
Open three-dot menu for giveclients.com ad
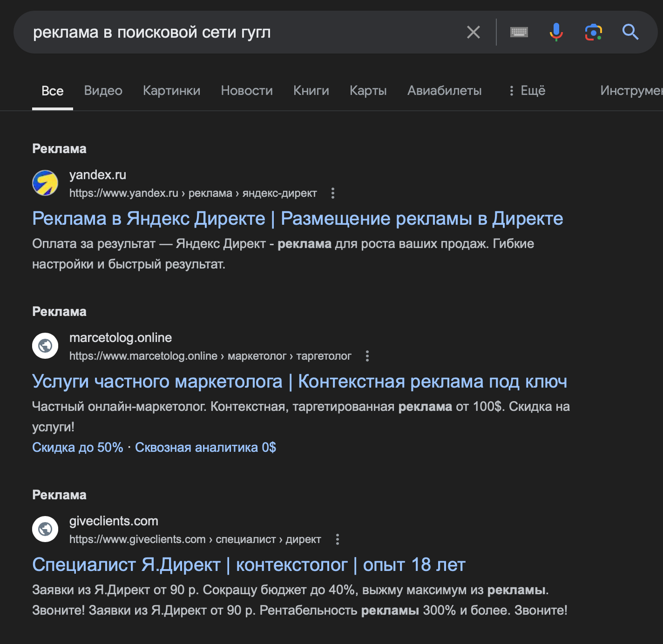coord(338,539)
